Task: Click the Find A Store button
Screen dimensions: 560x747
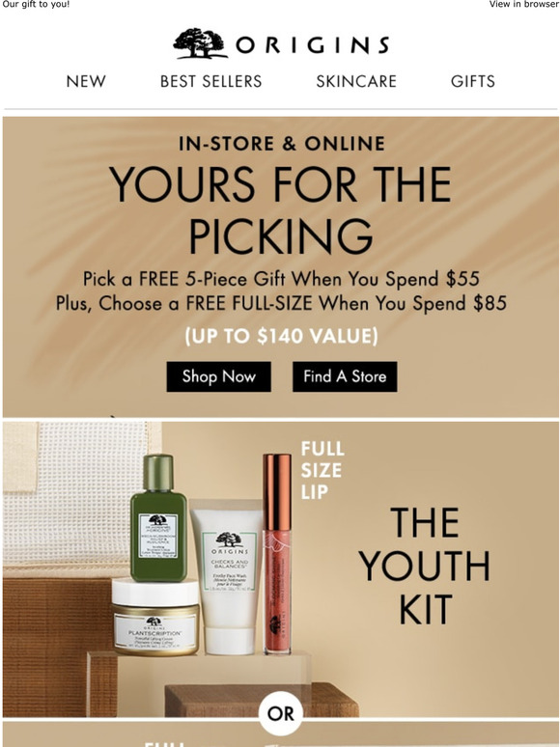Action: tap(345, 376)
